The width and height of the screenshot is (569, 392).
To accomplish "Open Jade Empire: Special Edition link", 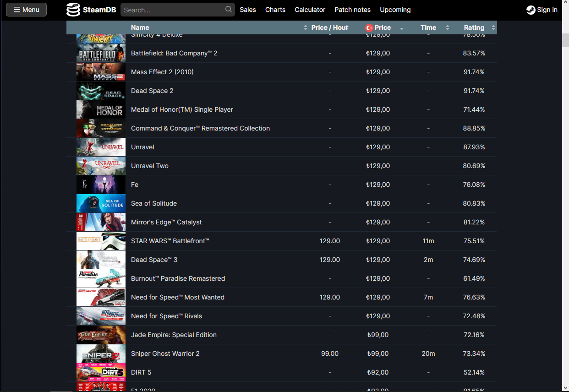I will tap(174, 335).
